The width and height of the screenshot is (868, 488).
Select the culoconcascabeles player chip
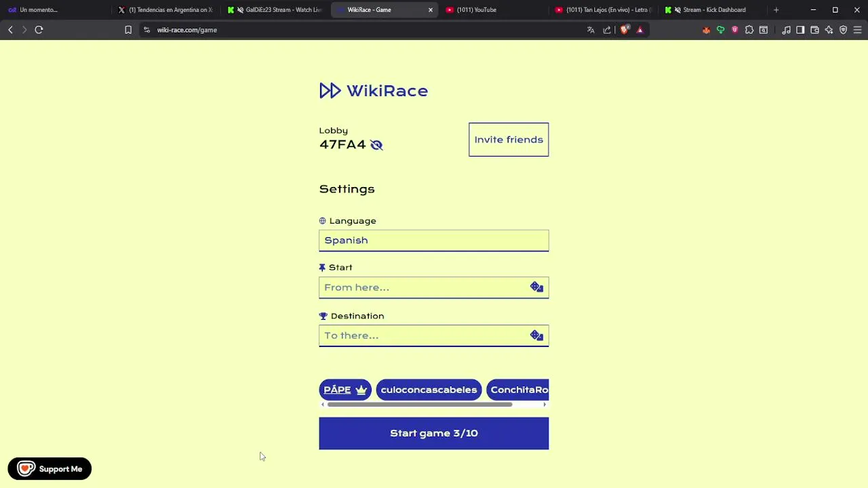pyautogui.click(x=429, y=390)
